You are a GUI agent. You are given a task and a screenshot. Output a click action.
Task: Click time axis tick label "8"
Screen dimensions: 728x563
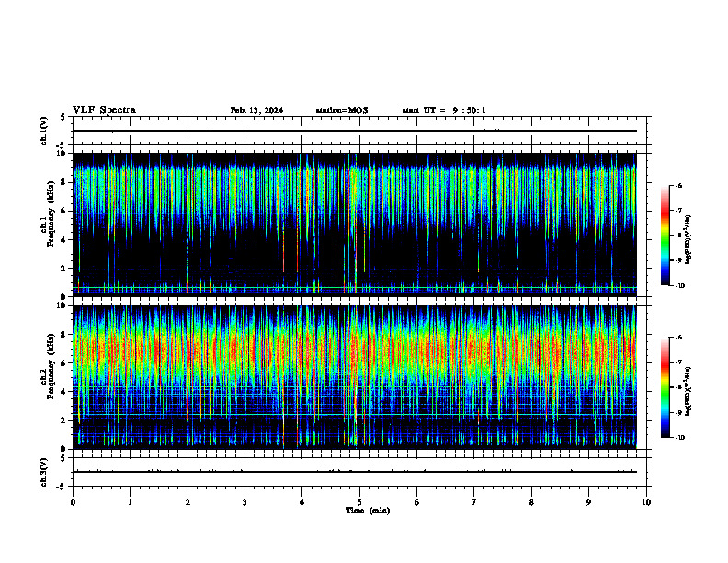[x=531, y=502]
